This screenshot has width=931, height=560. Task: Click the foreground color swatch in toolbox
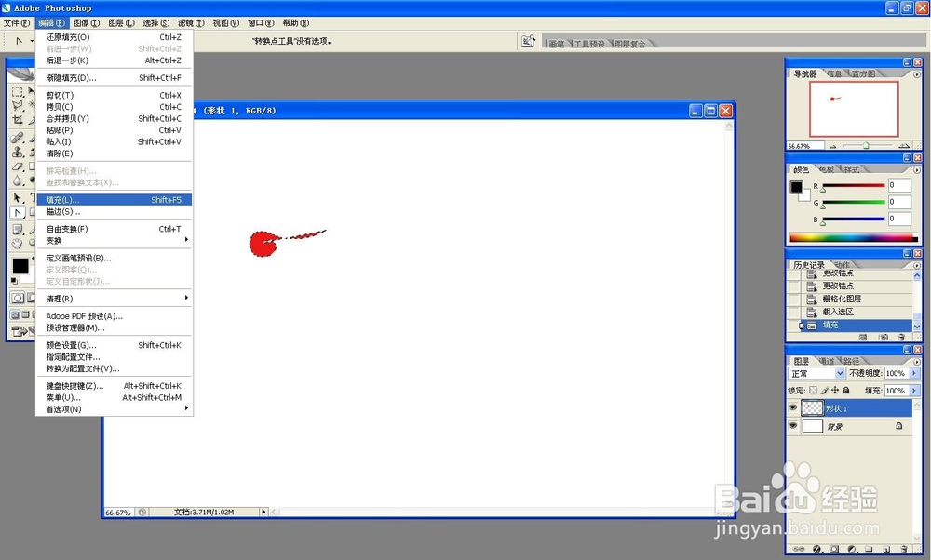[20, 266]
